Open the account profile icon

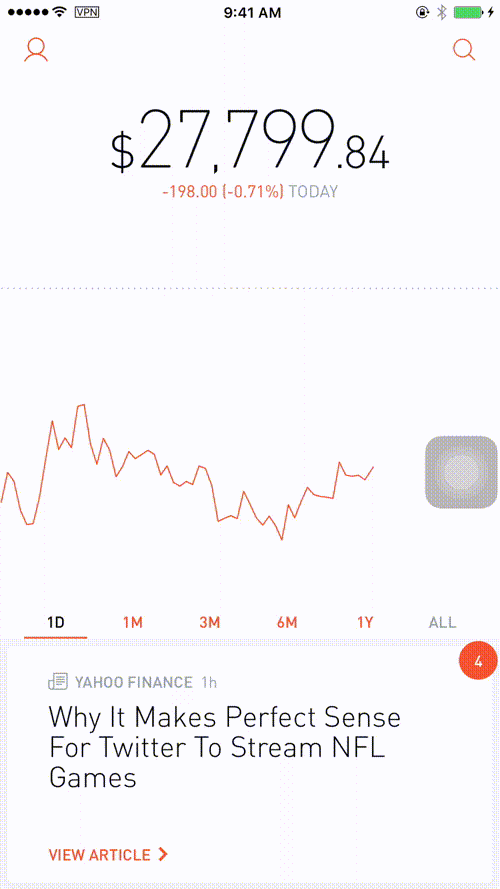point(36,50)
